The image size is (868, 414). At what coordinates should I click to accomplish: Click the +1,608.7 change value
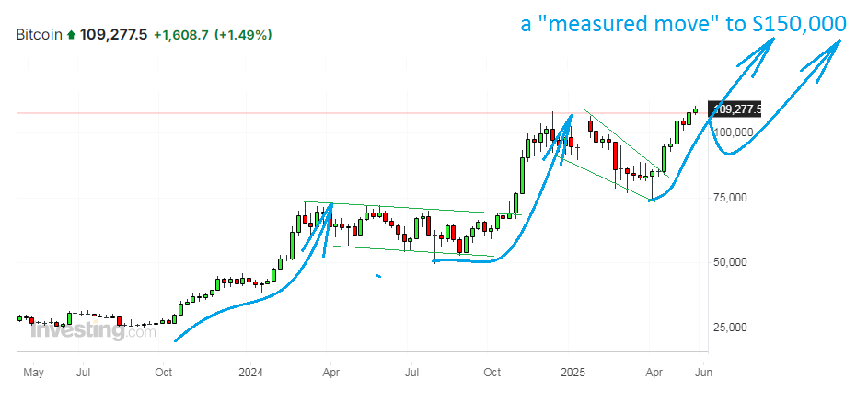pos(181,35)
